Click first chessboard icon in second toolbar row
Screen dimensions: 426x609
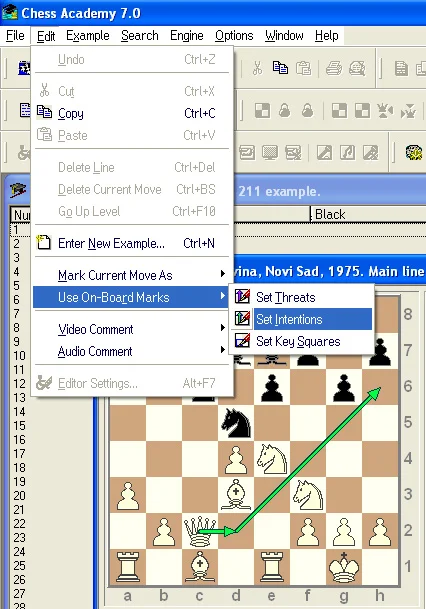(262, 111)
